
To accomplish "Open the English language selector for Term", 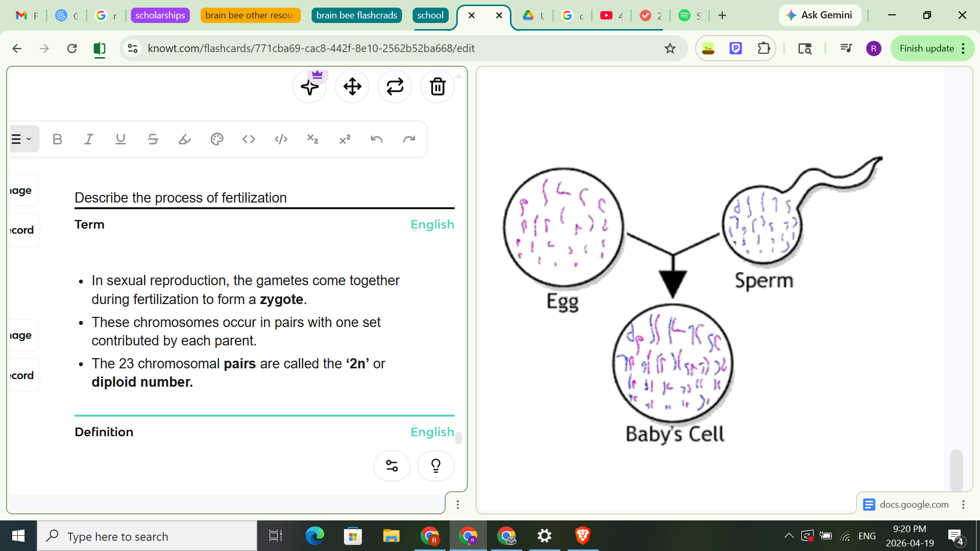I will point(432,224).
